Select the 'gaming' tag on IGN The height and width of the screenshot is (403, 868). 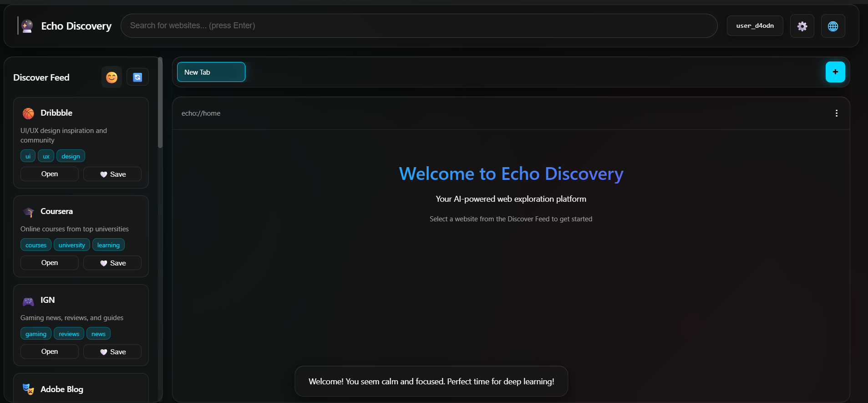(36, 334)
